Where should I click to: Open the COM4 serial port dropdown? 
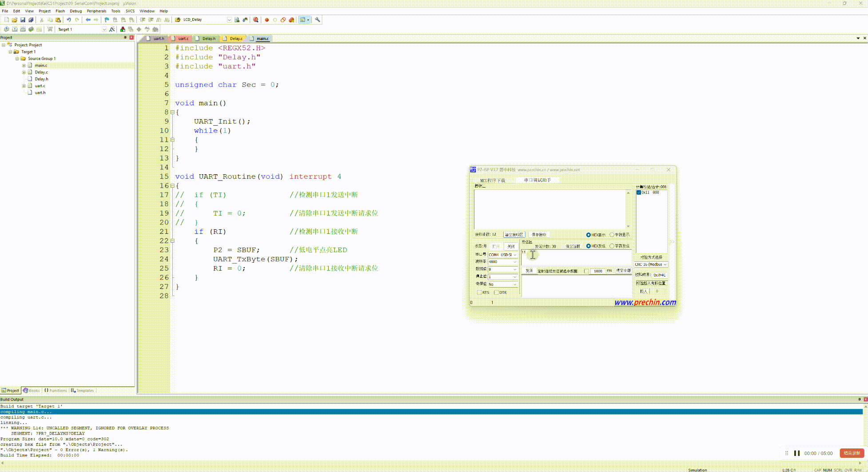[x=502, y=255]
